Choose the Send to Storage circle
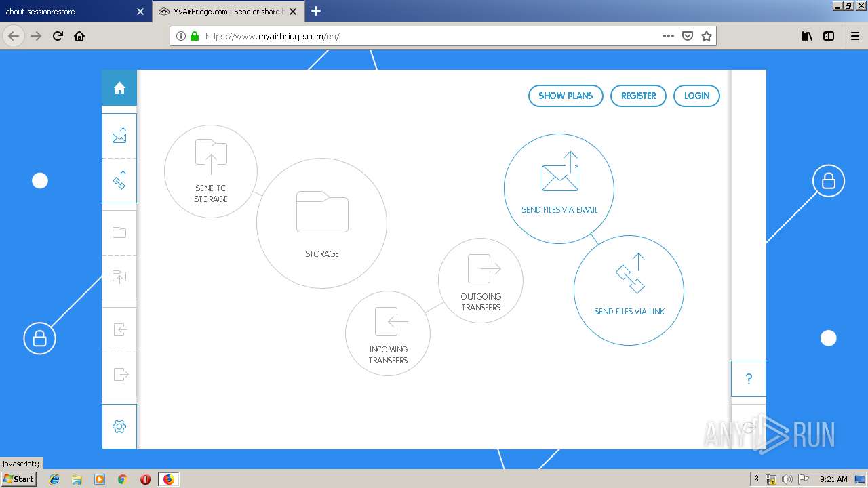The width and height of the screenshot is (868, 488). [211, 171]
